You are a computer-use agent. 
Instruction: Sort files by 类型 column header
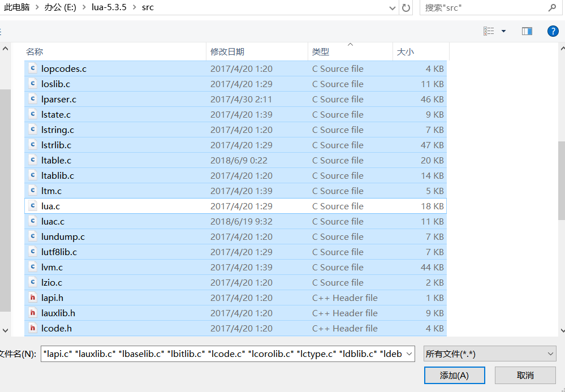[350, 51]
